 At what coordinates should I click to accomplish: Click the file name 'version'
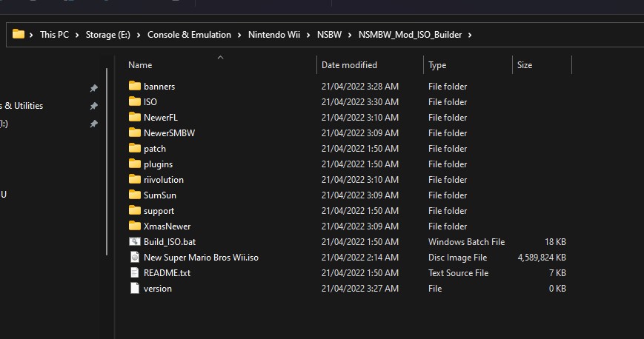[x=157, y=289]
